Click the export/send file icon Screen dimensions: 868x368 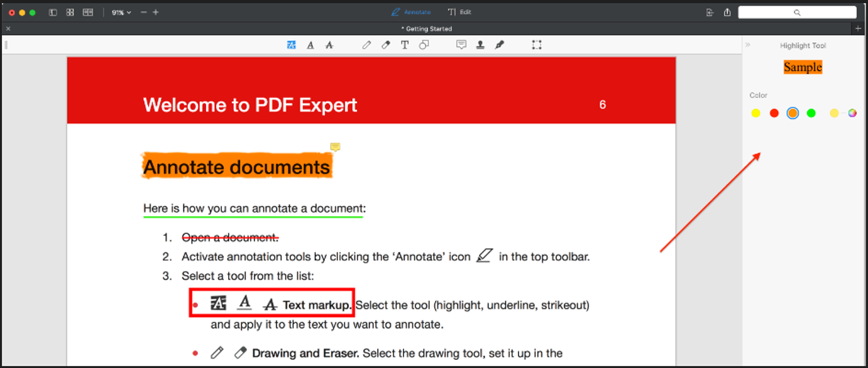(710, 13)
